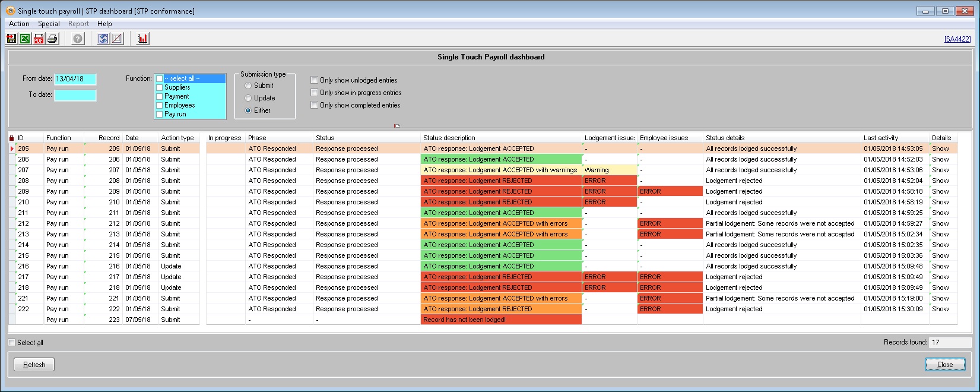The width and height of the screenshot is (980, 392).
Task: Enable 'Only show unlodged entries' checkbox
Action: (x=315, y=80)
